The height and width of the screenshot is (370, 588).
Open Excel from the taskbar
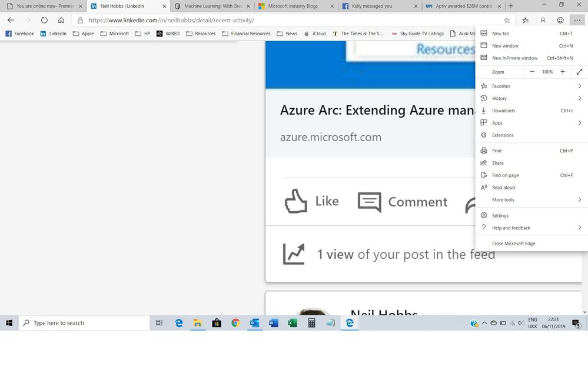click(x=293, y=323)
